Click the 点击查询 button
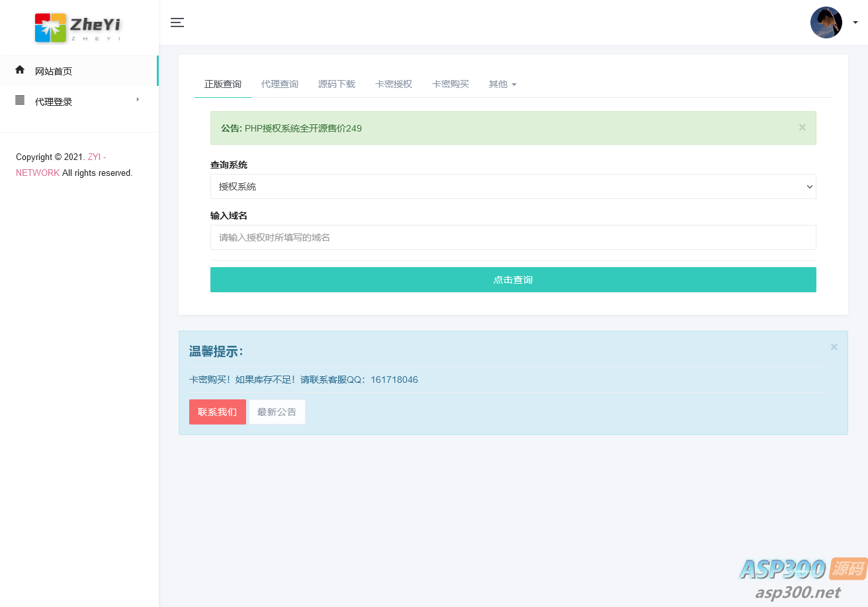 [x=513, y=280]
